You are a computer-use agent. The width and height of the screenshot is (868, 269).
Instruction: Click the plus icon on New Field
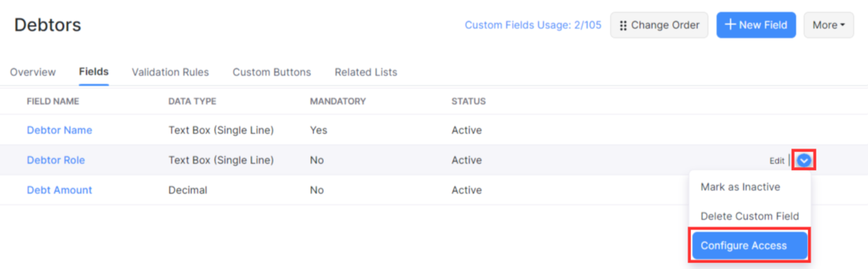coord(730,25)
